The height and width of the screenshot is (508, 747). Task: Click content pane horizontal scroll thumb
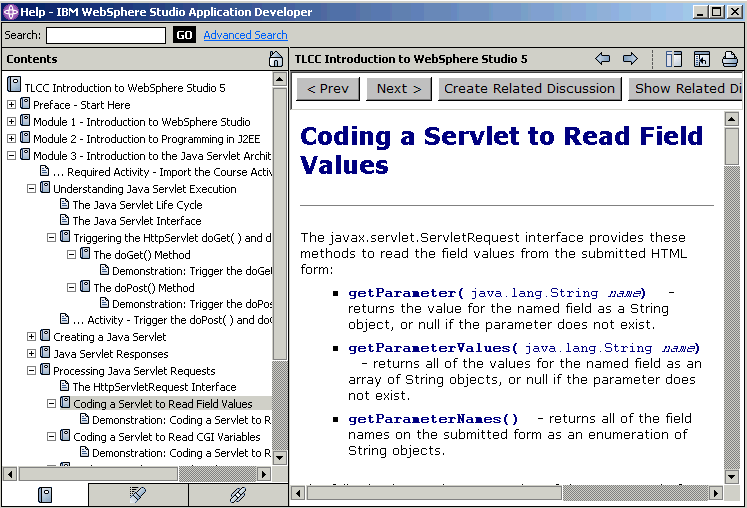pos(434,493)
